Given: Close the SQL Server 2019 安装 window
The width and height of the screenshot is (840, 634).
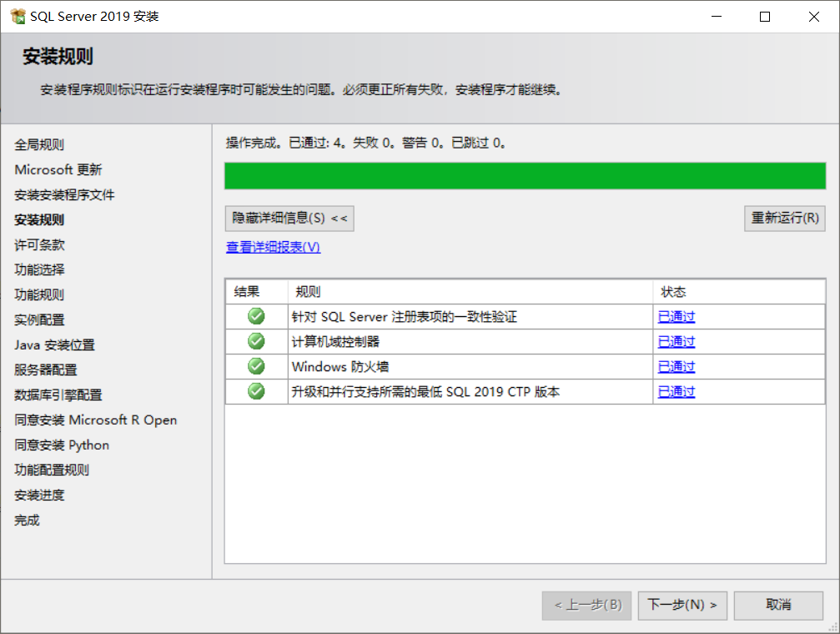Looking at the screenshot, I should pos(814,17).
